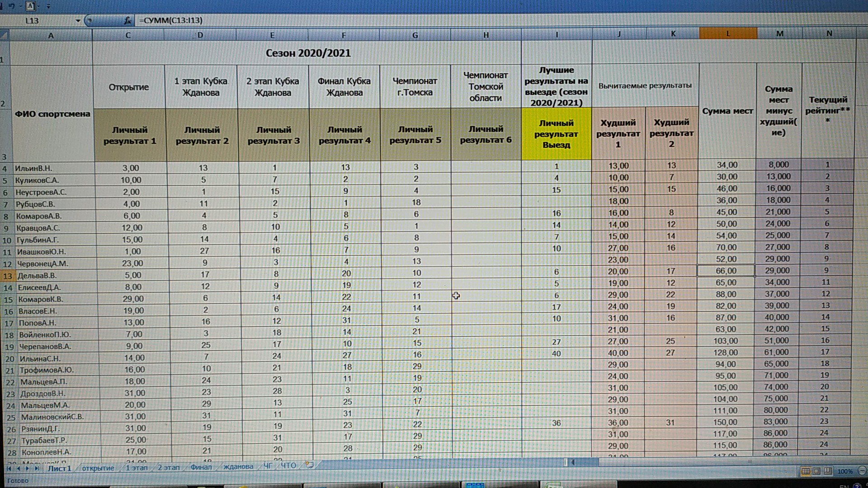Image resolution: width=868 pixels, height=488 pixels.
Task: Switch to the Лист1 sheet tab
Action: [x=59, y=468]
